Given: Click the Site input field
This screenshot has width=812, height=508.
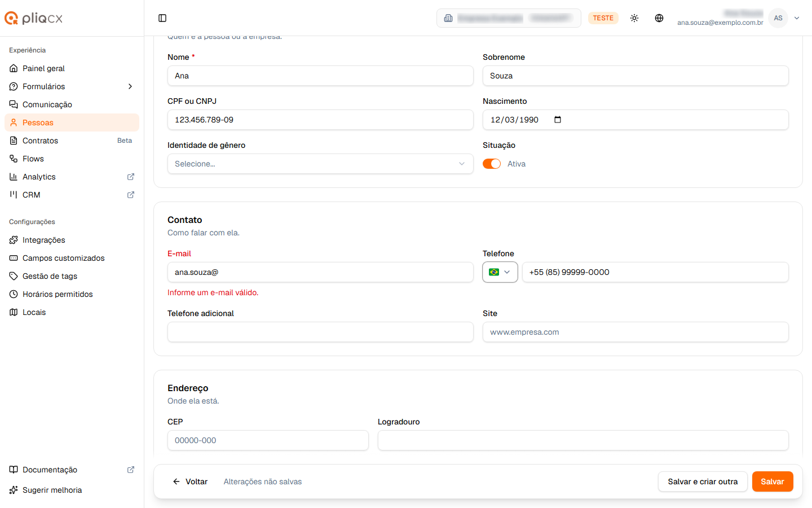Looking at the screenshot, I should [x=636, y=332].
